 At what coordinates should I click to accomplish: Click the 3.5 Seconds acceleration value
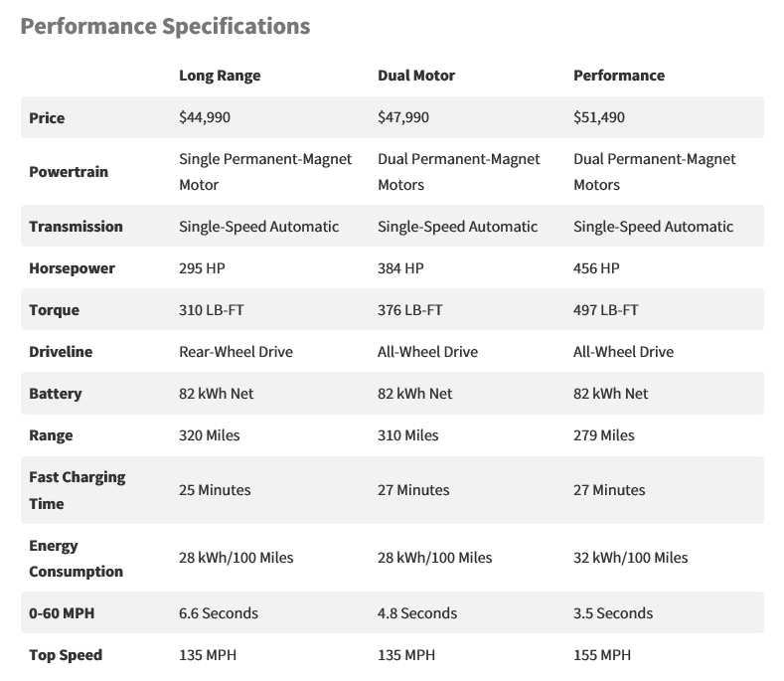613,613
